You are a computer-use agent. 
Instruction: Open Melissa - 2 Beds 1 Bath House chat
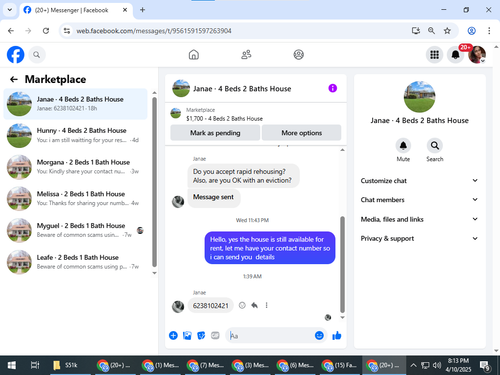(x=75, y=199)
